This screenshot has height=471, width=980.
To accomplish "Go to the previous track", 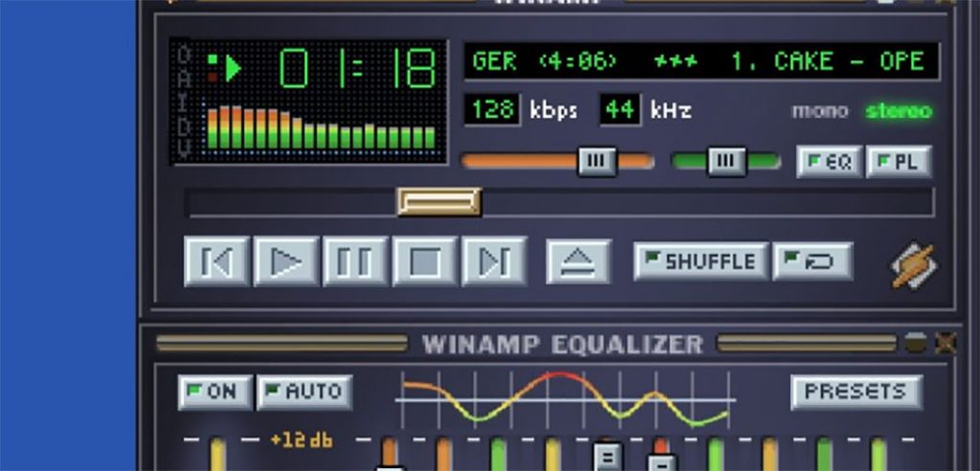I will (x=217, y=260).
